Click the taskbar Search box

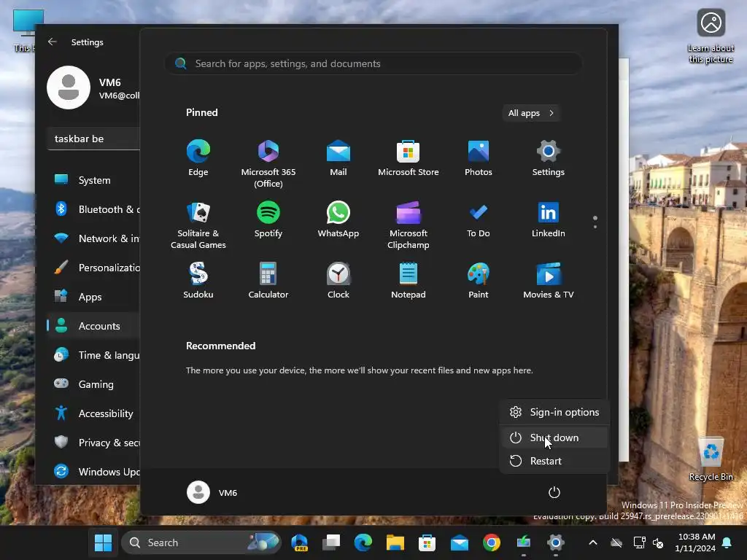point(201,542)
